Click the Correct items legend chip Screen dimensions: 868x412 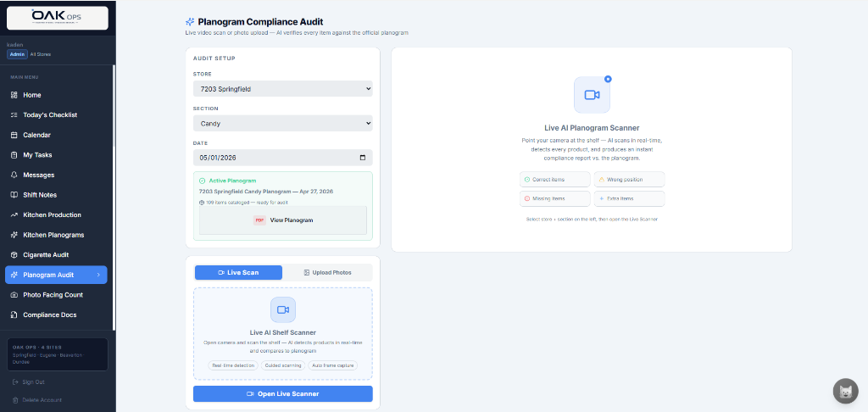pyautogui.click(x=554, y=180)
